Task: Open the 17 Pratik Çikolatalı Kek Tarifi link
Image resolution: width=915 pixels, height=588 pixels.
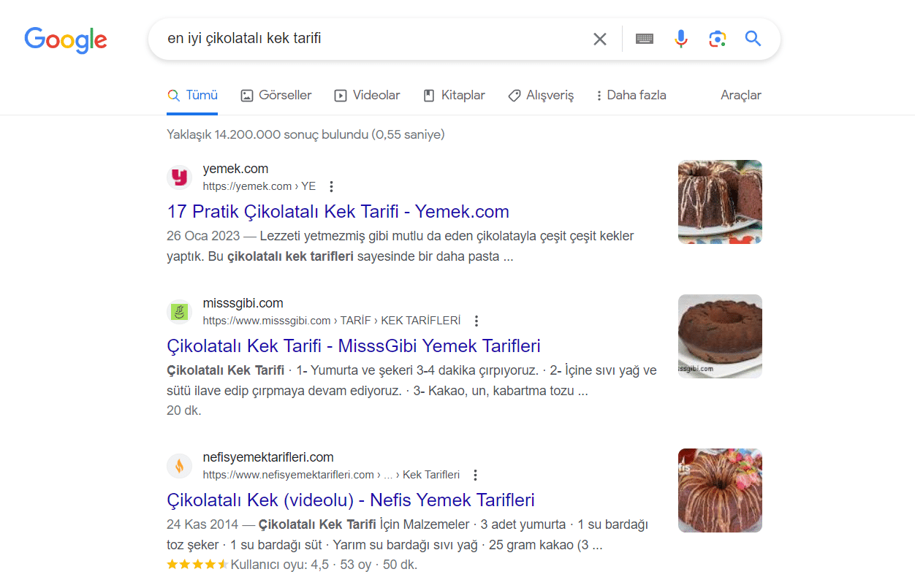Action: [x=337, y=211]
